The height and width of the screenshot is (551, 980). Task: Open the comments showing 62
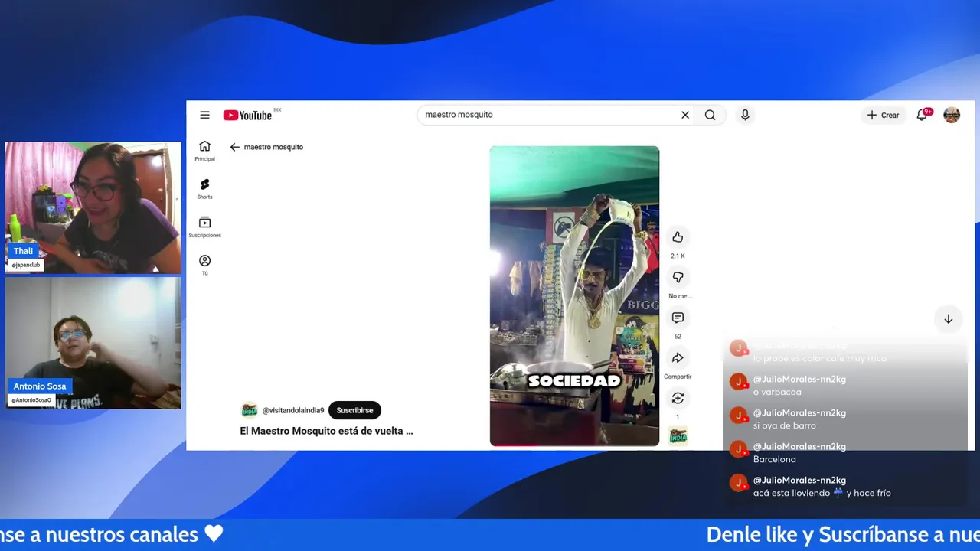pyautogui.click(x=678, y=318)
